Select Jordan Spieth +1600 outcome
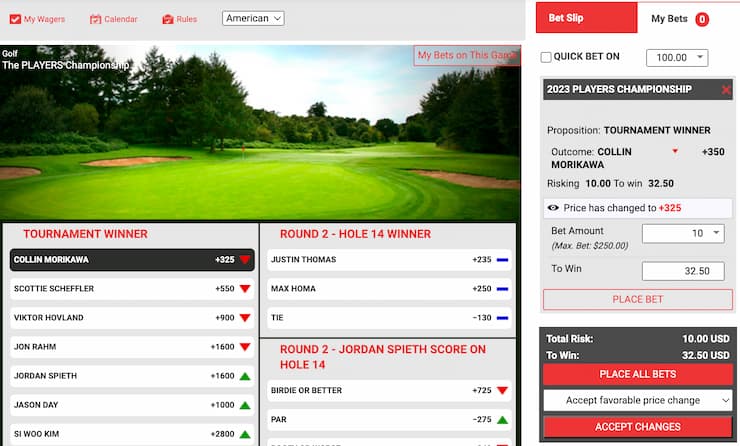The width and height of the screenshot is (740, 446). 132,376
